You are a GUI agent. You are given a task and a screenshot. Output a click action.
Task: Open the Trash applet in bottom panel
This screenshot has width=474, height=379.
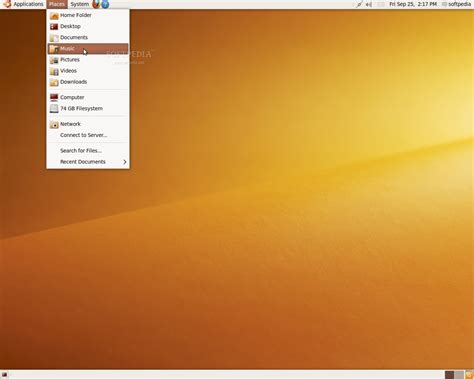(469, 375)
